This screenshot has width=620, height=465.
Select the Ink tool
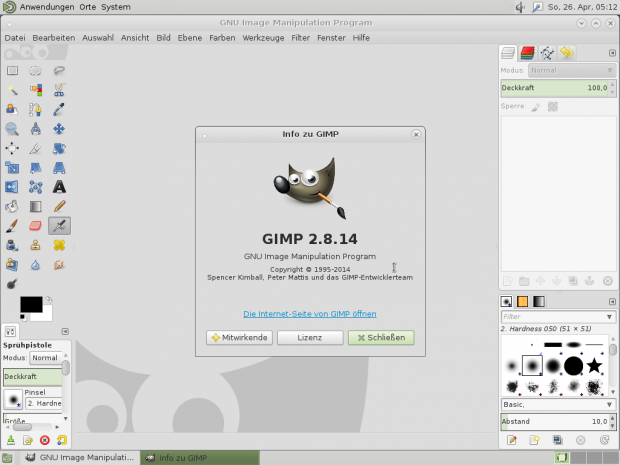(x=12, y=245)
